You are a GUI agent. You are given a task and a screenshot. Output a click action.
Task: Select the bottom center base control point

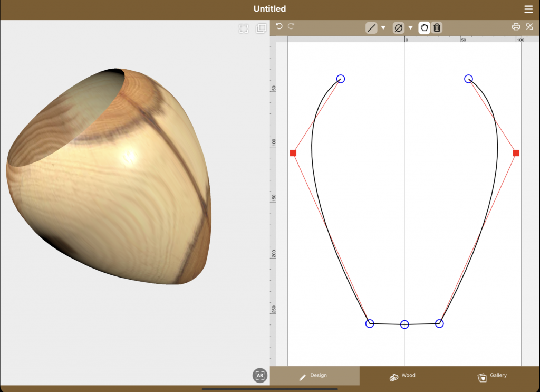click(x=404, y=324)
